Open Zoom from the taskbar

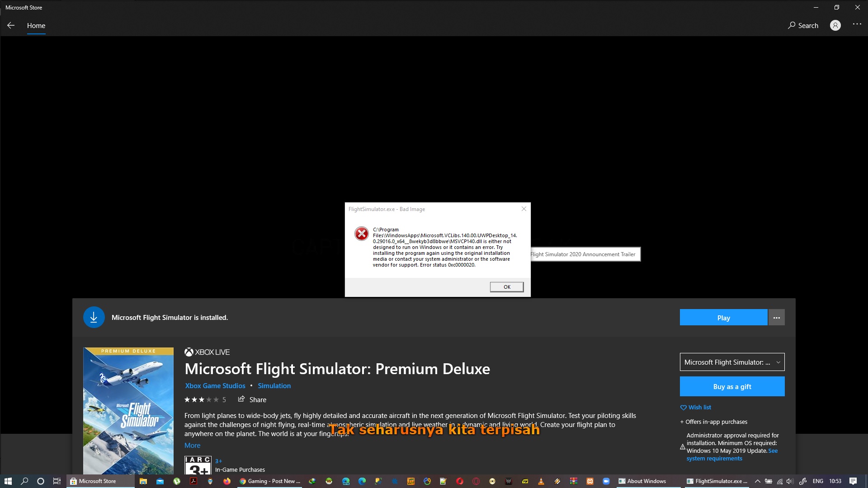[606, 481]
